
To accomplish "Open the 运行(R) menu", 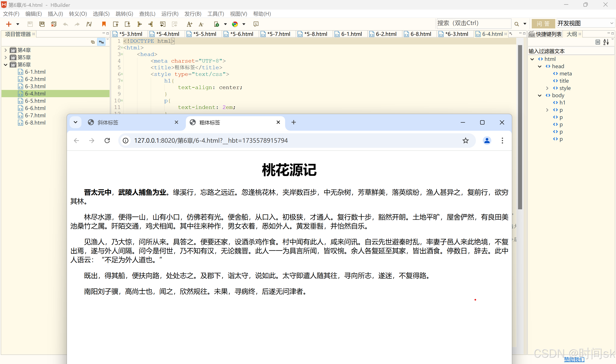I will (170, 14).
